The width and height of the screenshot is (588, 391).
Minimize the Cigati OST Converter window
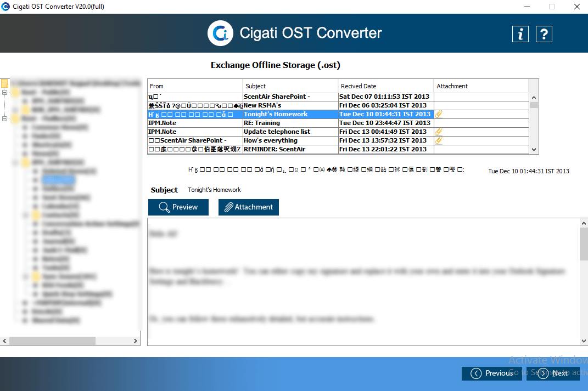527,7
